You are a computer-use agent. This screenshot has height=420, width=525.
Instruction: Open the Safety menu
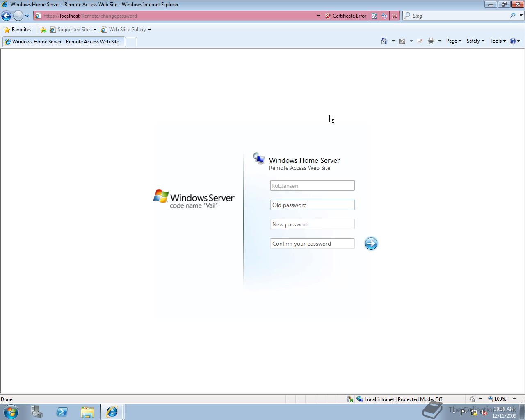tap(475, 41)
